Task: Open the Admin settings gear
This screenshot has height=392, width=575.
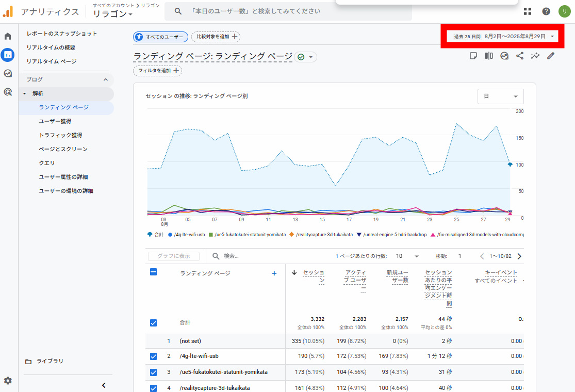Action: 8,381
